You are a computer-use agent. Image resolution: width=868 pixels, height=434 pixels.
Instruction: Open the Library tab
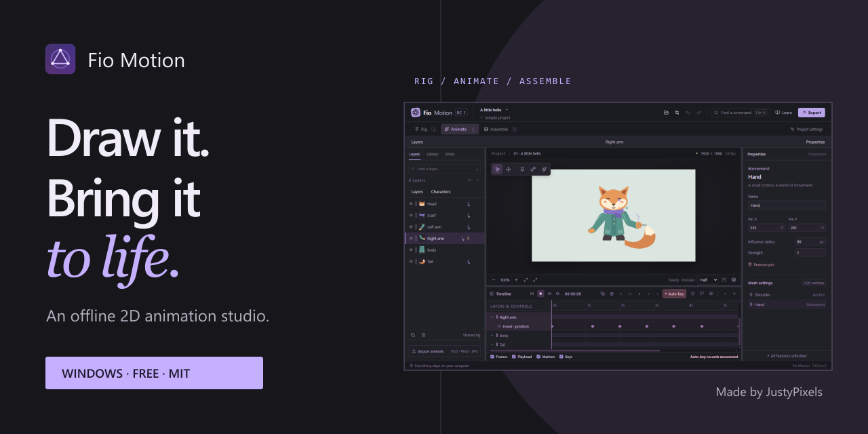tap(433, 154)
